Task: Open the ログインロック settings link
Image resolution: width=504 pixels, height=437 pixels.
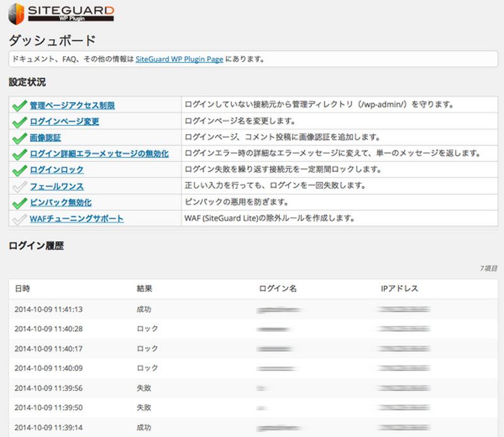Action: coord(57,170)
